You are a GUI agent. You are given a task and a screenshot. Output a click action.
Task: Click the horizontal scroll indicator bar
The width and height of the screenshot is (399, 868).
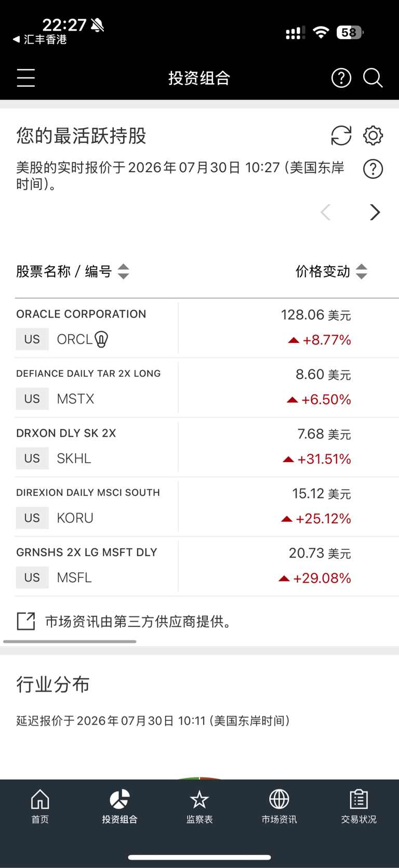pyautogui.click(x=70, y=641)
